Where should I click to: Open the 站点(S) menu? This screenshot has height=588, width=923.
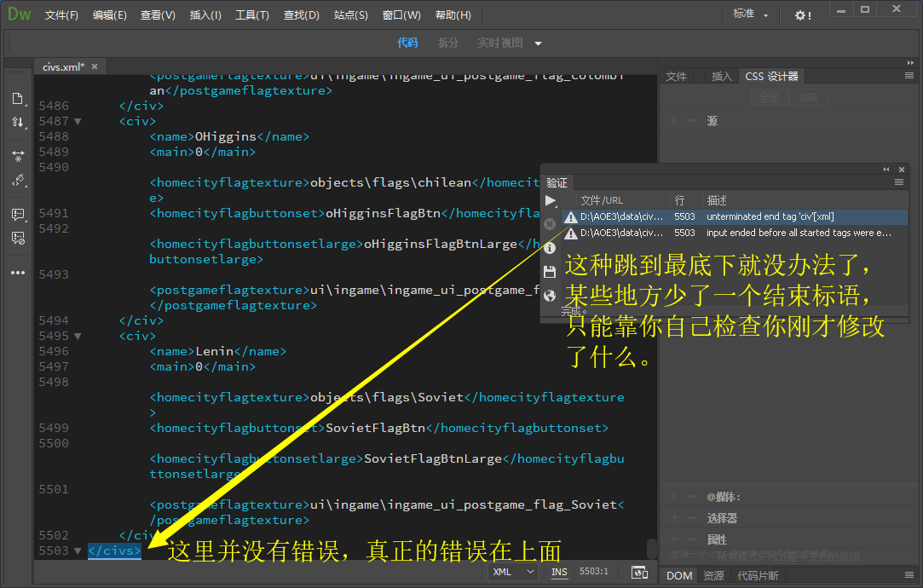click(351, 15)
